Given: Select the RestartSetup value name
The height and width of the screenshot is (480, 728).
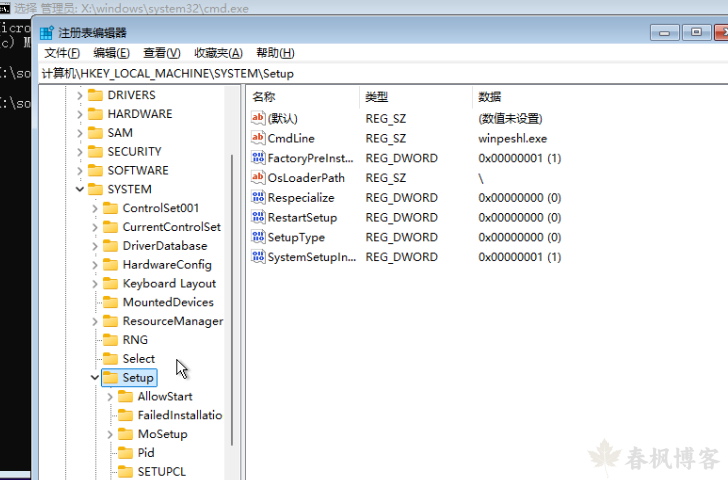Looking at the screenshot, I should 302,218.
